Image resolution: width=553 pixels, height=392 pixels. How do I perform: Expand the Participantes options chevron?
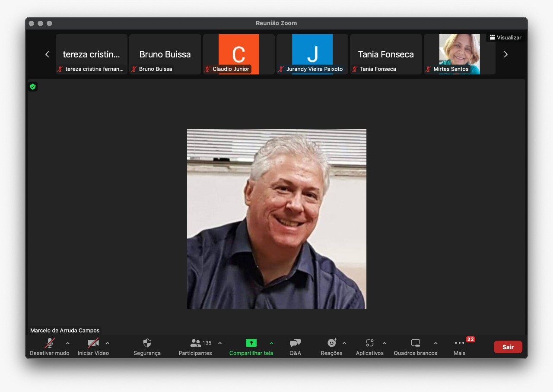[220, 343]
